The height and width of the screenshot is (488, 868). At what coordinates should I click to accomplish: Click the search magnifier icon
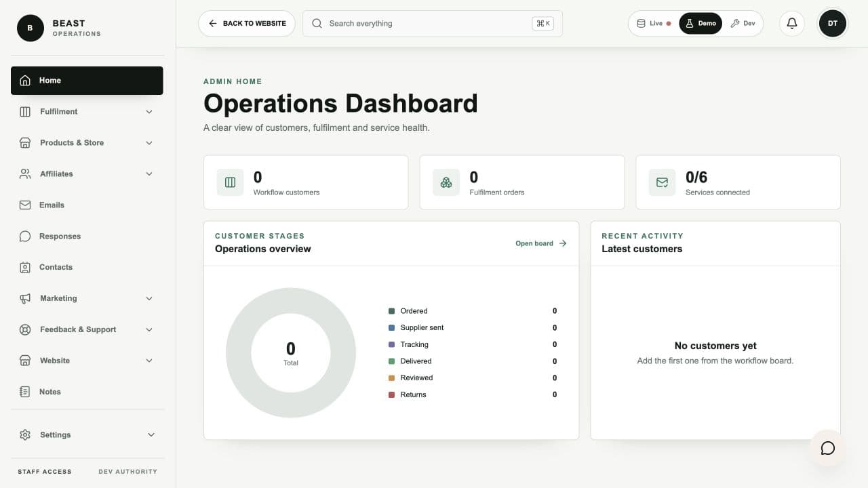coord(317,24)
